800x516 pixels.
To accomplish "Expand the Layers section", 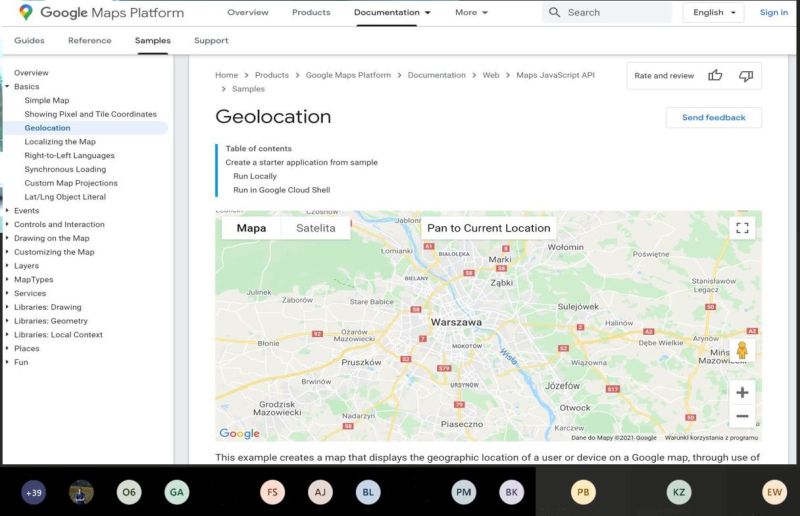I will [8, 265].
